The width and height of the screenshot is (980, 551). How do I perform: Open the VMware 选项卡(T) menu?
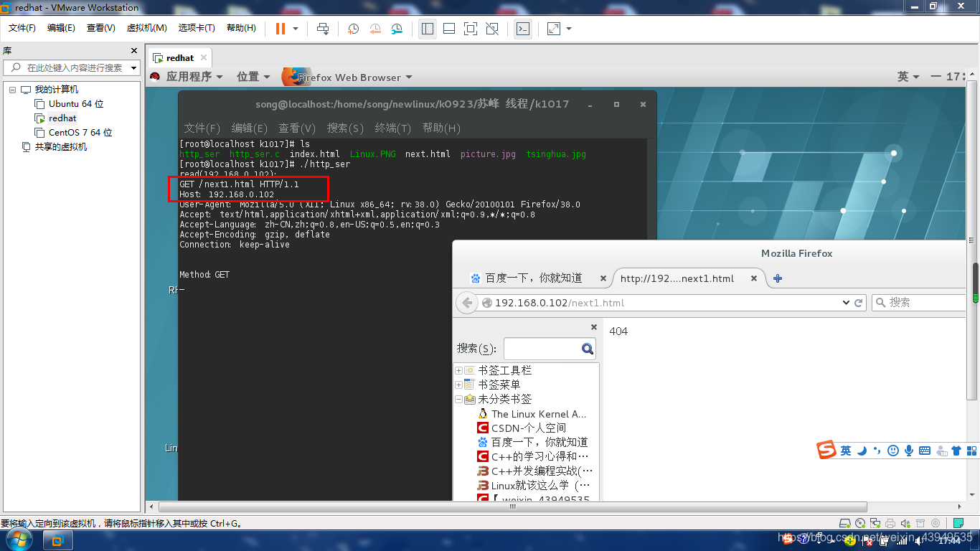[x=197, y=28]
